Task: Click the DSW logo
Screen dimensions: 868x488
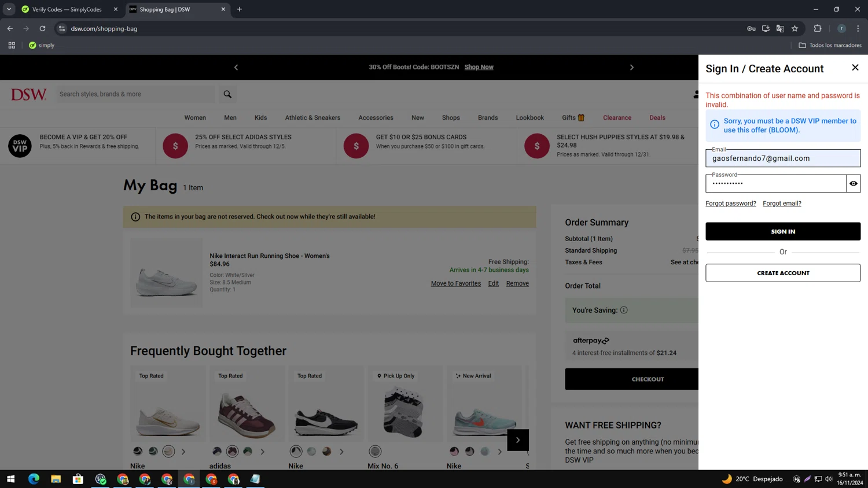Action: [28, 94]
